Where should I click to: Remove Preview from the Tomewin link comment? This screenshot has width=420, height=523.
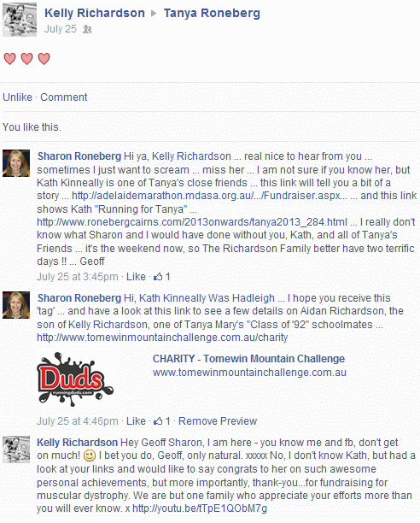pos(218,421)
